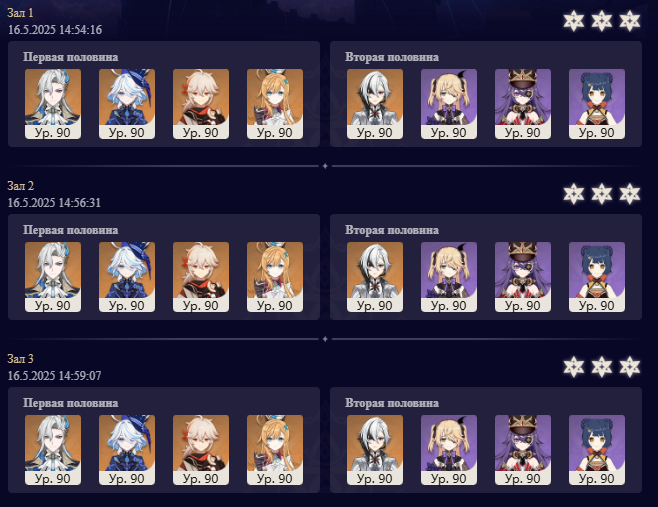Click first star icon of Зал 1
Viewport: 658px width, 507px height.
(574, 21)
